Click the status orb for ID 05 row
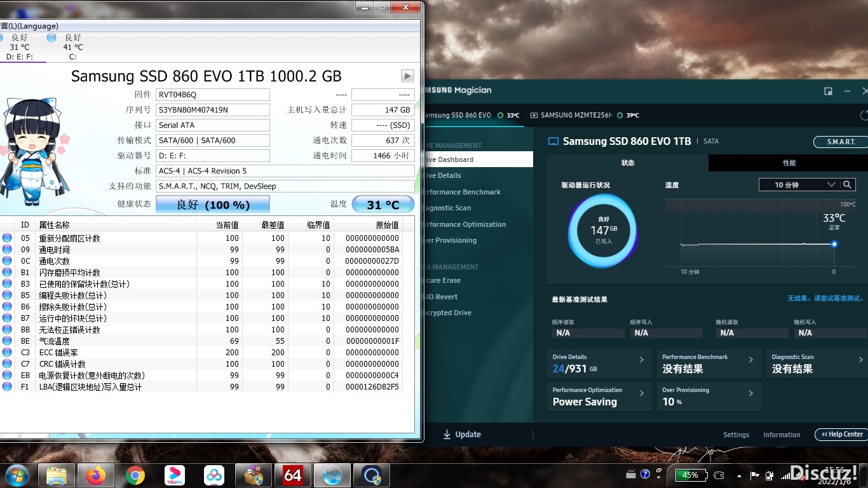 tap(7, 238)
